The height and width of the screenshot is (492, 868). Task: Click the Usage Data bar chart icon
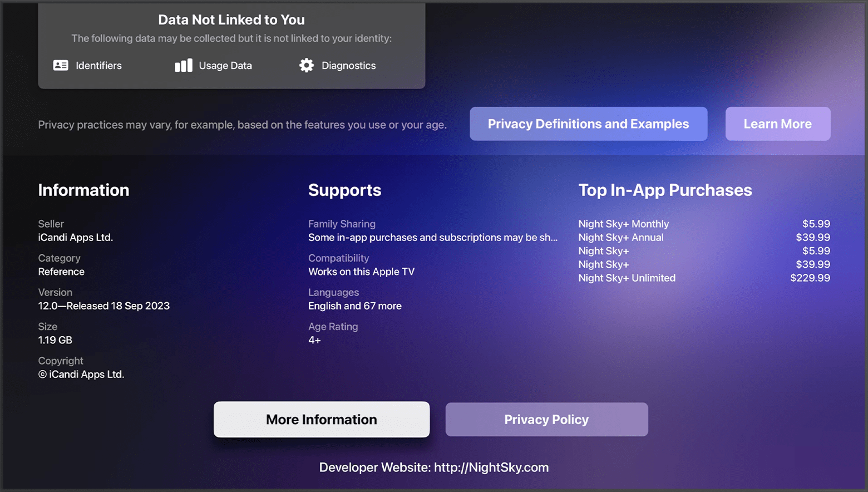184,66
